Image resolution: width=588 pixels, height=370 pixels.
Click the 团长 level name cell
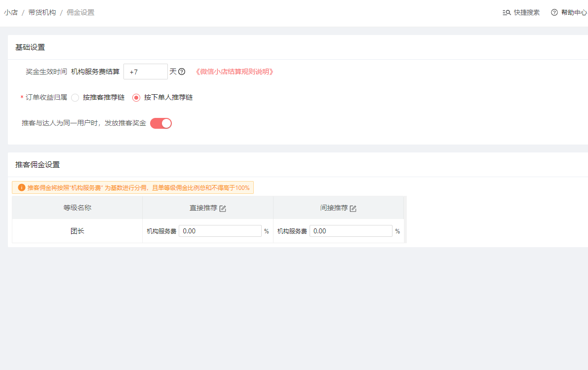click(x=78, y=231)
